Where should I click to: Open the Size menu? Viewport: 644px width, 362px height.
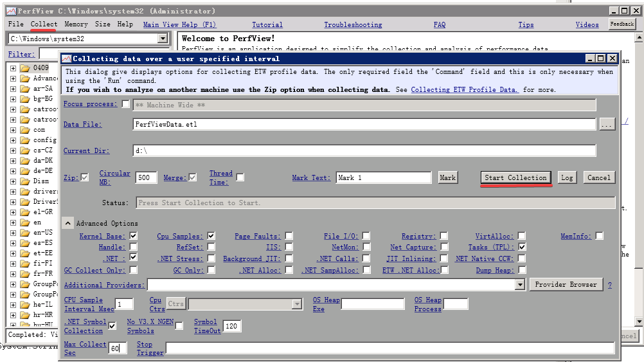point(103,24)
